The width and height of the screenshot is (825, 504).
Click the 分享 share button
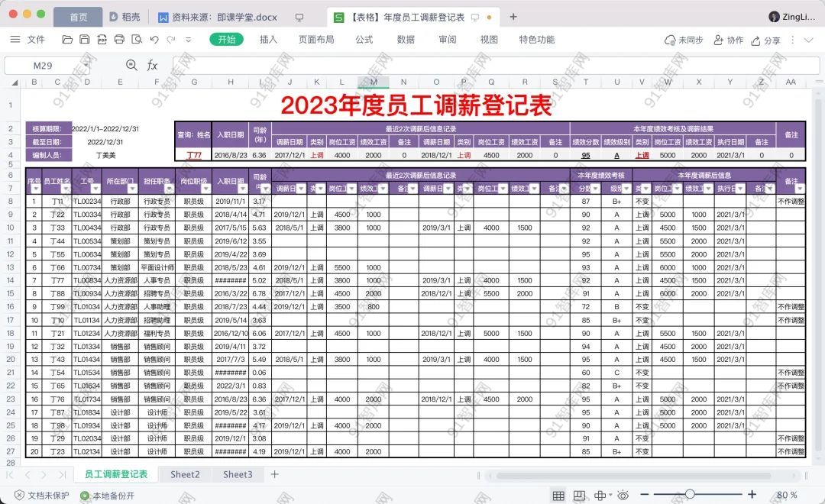point(766,40)
